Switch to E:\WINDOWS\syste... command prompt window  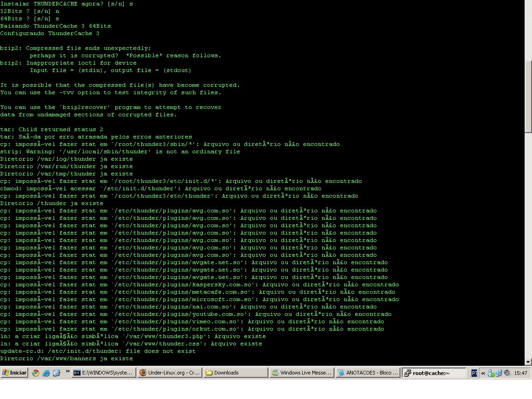[x=104, y=373]
